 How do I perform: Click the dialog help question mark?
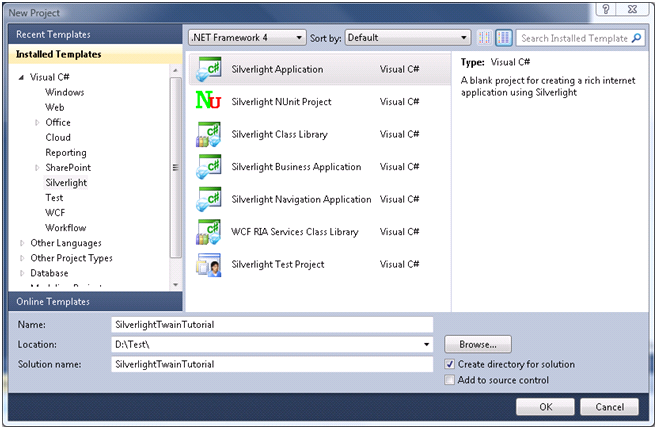(x=606, y=10)
